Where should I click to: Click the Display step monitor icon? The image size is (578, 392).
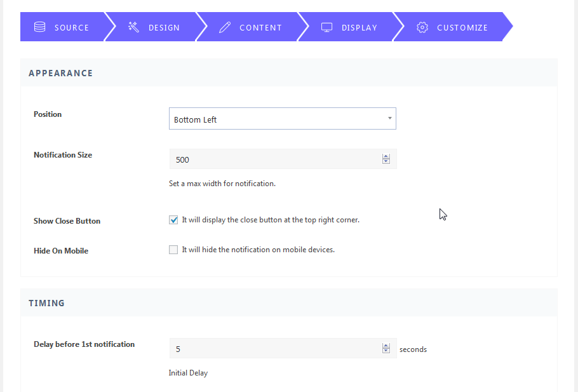326,27
